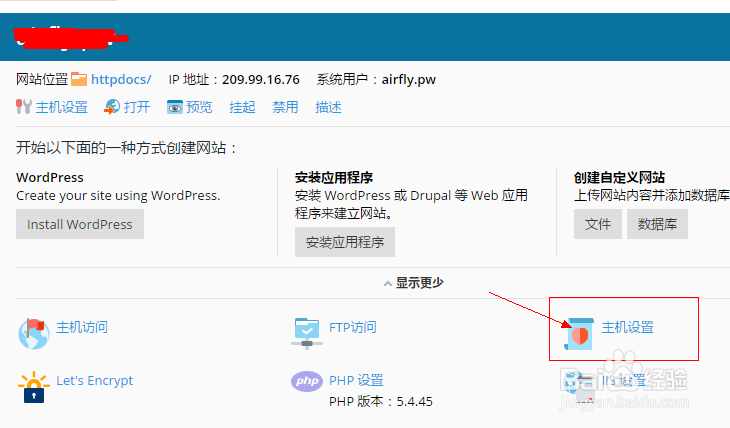Preview the site with 预览 link
Viewport: 730px width, 428px height.
[x=199, y=108]
